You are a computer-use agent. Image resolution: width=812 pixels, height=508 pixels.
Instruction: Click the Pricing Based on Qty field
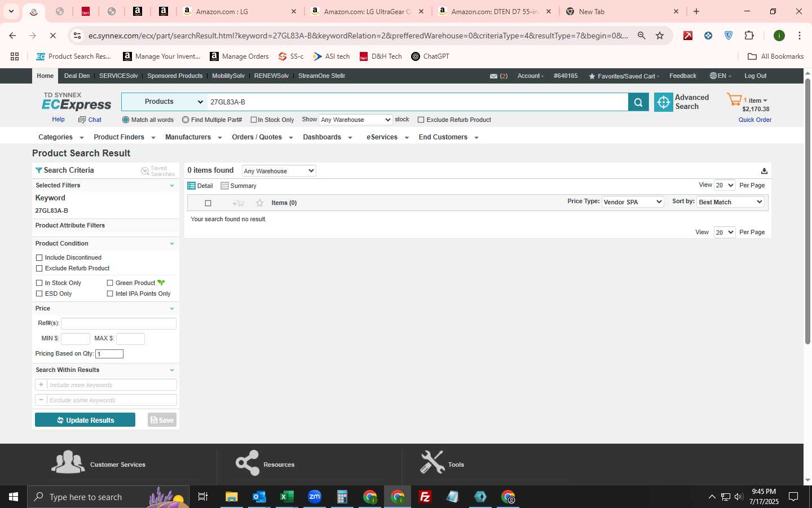pyautogui.click(x=109, y=354)
